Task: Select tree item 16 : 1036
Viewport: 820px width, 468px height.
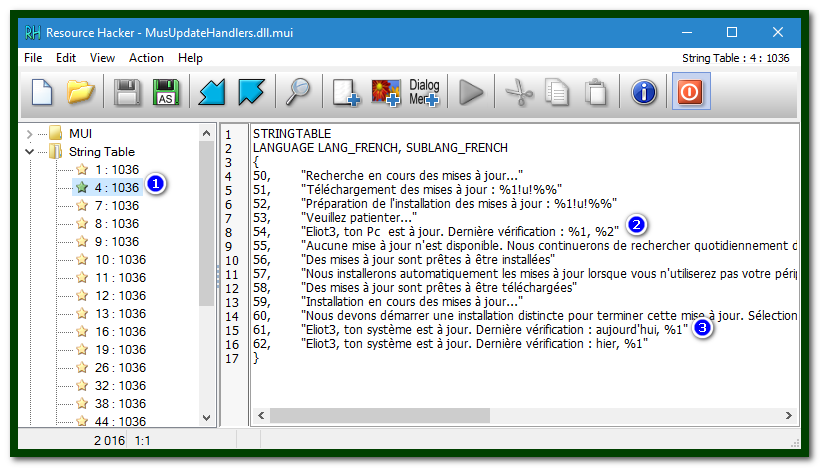Action: tap(120, 332)
